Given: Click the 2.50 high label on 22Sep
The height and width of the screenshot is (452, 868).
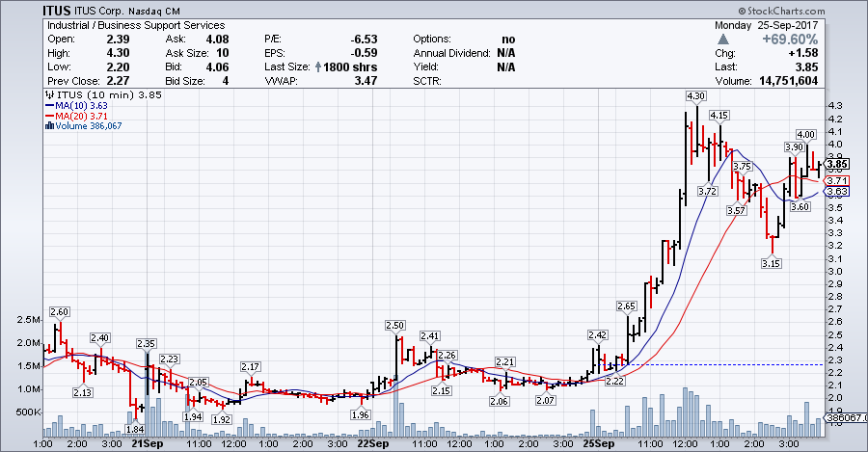Looking at the screenshot, I should [394, 326].
